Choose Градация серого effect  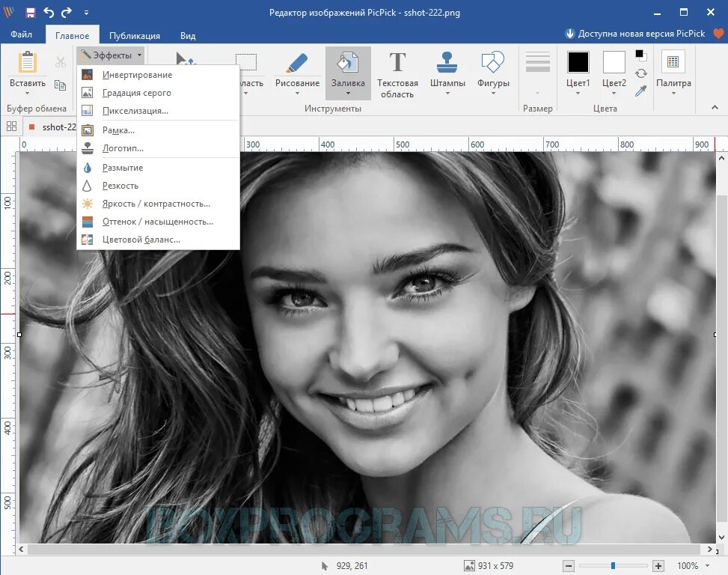pos(159,93)
